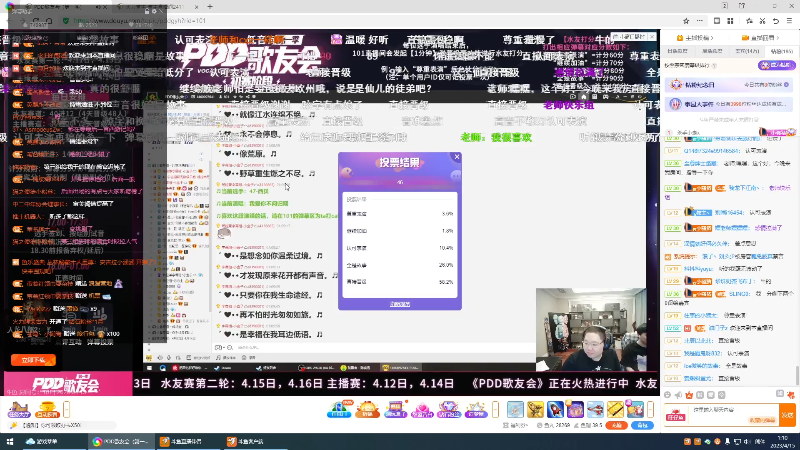Open the pink gem activity icon
Image resolution: width=800 pixels, height=450 pixels.
click(x=422, y=409)
